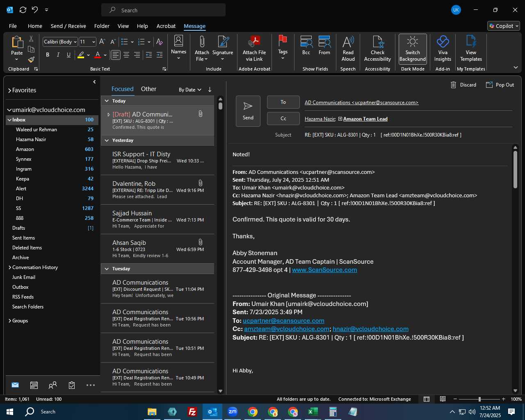The height and width of the screenshot is (420, 525).
Task: Click the Copy icon in Clipboard group
Action: click(31, 49)
